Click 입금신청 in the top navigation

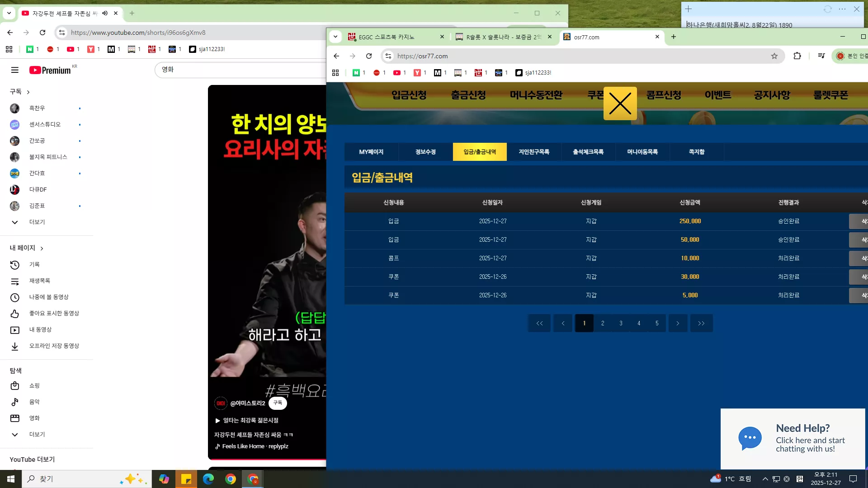[409, 95]
